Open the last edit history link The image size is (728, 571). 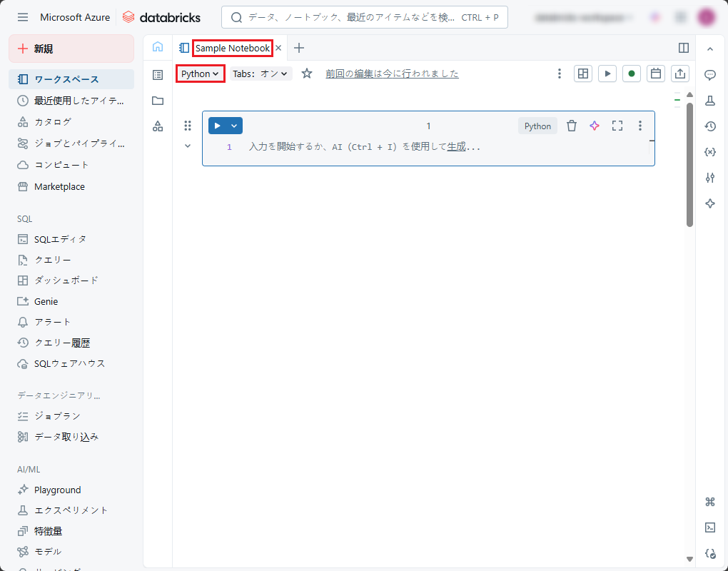[392, 74]
